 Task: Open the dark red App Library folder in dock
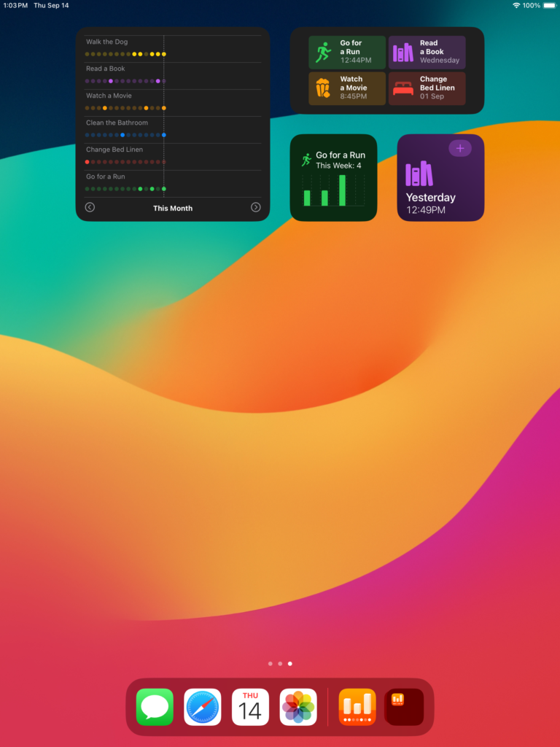(x=404, y=707)
